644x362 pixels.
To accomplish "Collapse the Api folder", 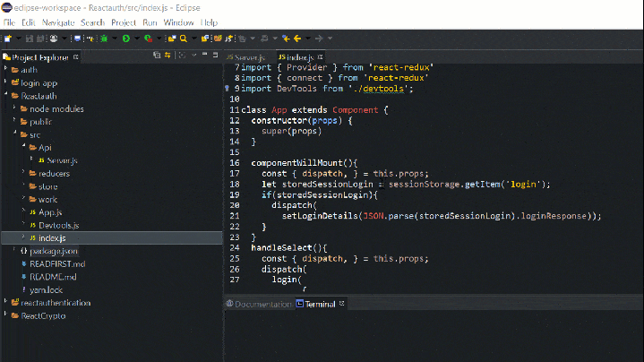I will point(23,146).
